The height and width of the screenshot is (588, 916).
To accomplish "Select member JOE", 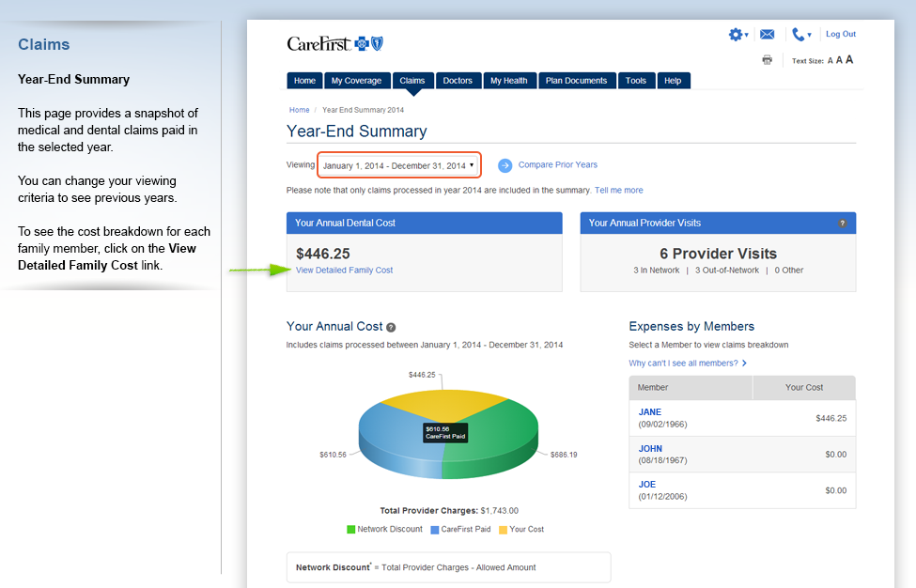I will (646, 485).
